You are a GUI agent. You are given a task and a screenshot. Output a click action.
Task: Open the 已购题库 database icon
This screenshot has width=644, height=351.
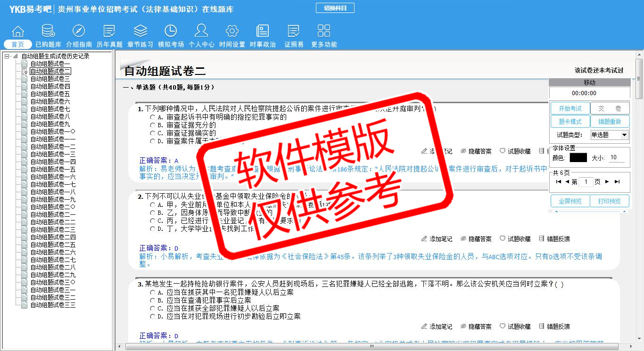tap(48, 32)
